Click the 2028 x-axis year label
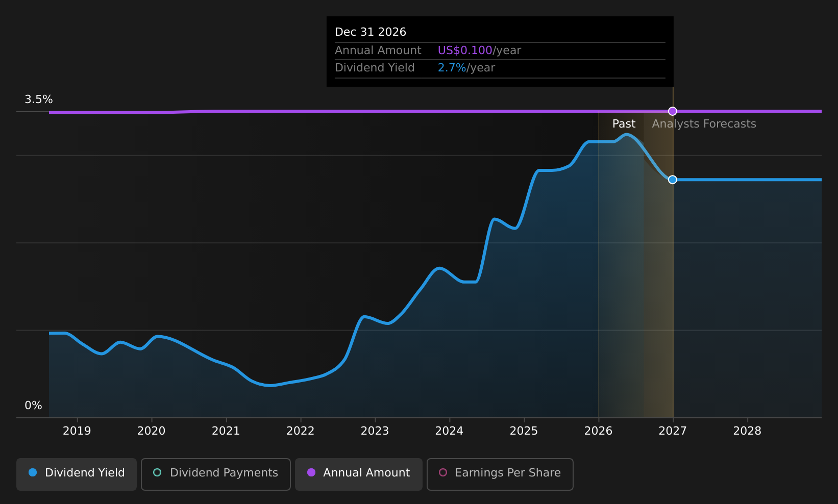Viewport: 838px width, 504px height. 747,431
